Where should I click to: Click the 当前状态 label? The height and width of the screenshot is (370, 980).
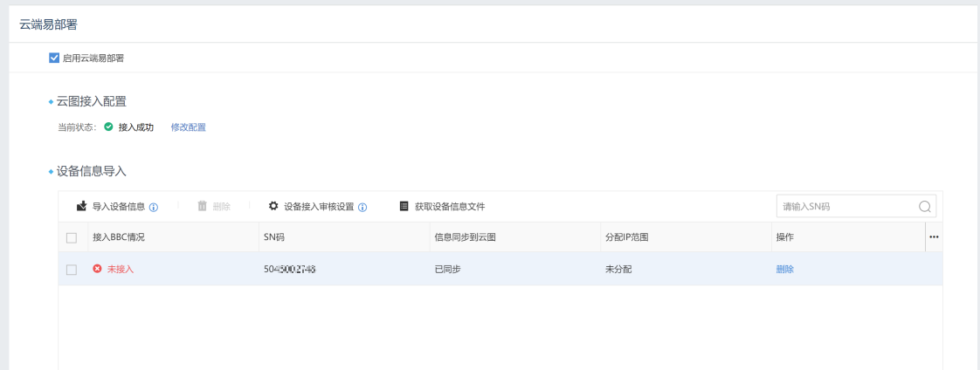coord(77,127)
